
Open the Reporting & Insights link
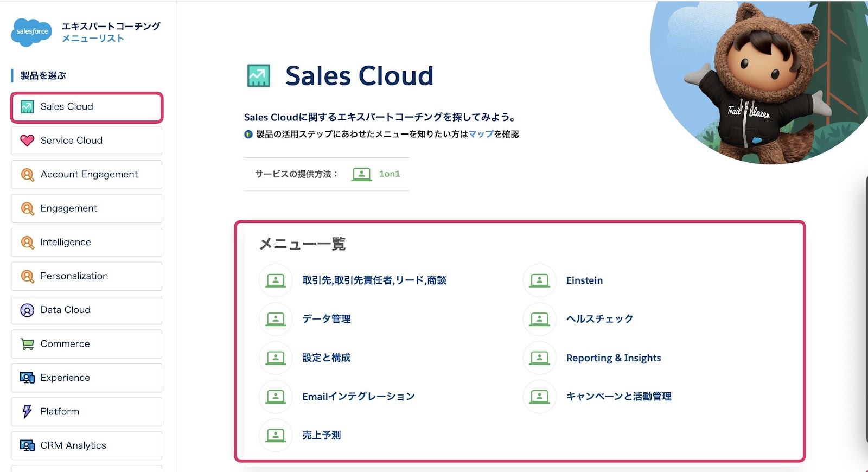click(614, 358)
